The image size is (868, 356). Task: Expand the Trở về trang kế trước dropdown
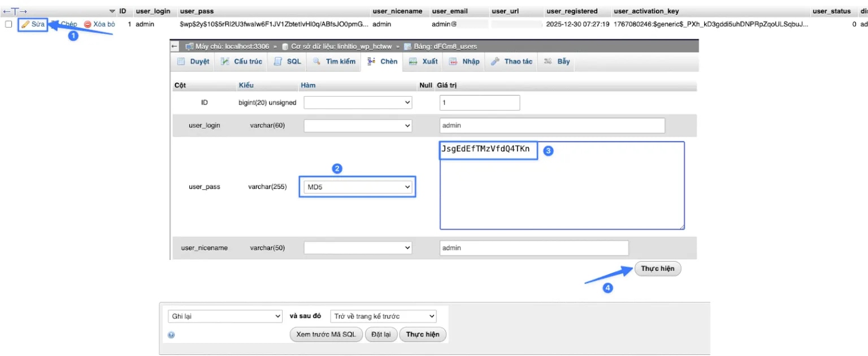pyautogui.click(x=384, y=316)
